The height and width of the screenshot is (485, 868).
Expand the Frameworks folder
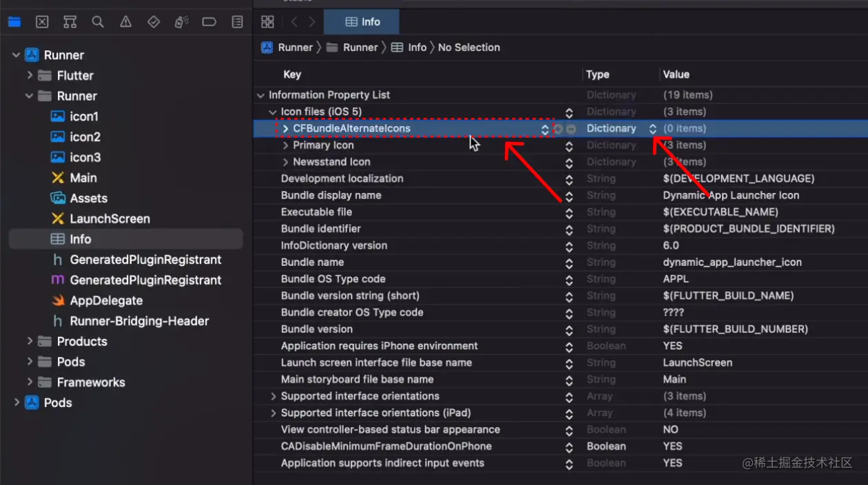30,382
